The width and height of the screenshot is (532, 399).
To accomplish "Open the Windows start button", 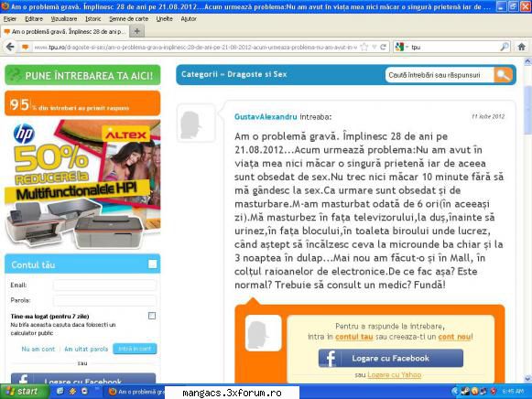I will pos(24,392).
